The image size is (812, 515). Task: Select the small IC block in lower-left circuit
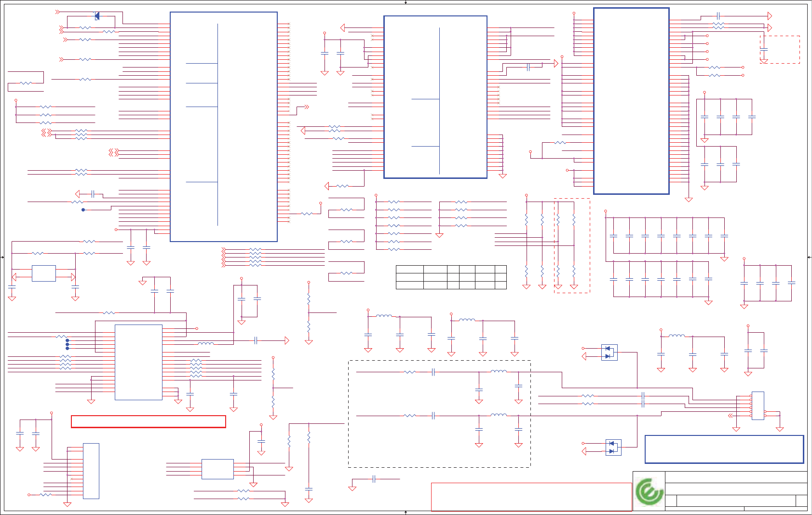[x=138, y=362]
